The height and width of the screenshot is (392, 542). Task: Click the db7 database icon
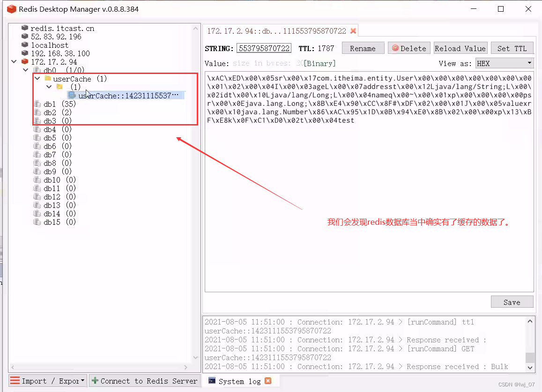point(37,155)
